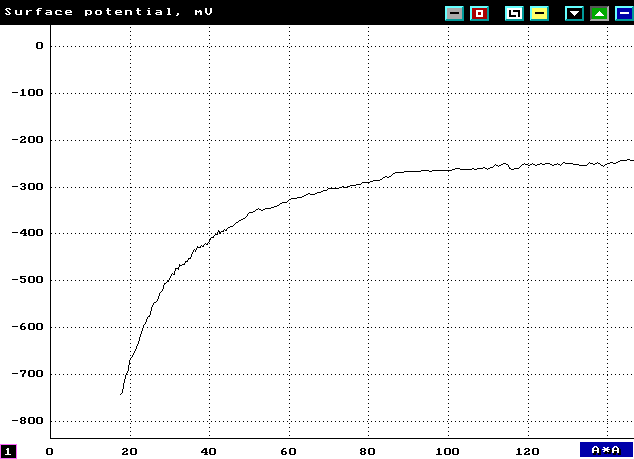Viewport: 634px width, 459px height.
Task: Click the 0 label at top of Y axis
Action: coord(39,46)
